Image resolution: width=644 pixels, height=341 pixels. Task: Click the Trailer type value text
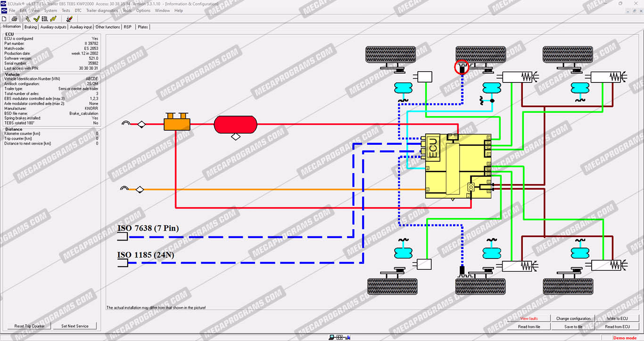[78, 89]
